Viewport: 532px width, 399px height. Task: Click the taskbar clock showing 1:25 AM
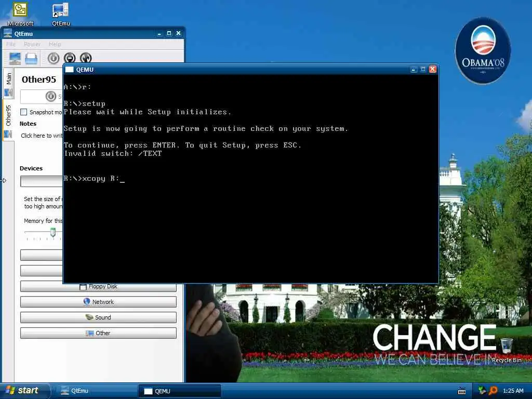513,391
